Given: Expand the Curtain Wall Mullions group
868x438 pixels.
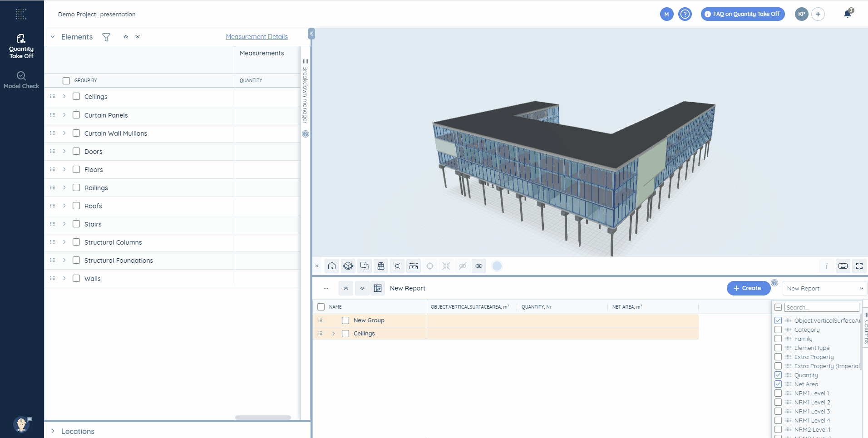Looking at the screenshot, I should (x=64, y=133).
